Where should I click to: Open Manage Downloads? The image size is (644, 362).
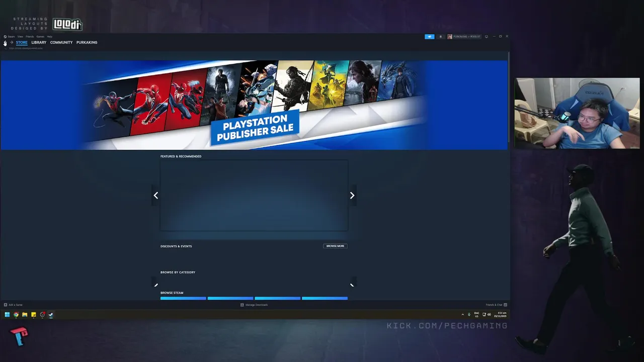(254, 305)
